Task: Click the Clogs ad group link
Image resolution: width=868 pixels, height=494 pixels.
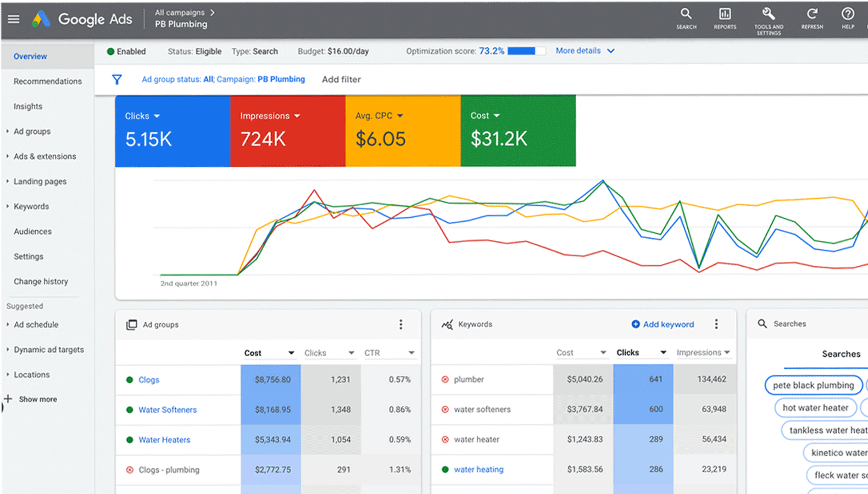Action: (149, 380)
